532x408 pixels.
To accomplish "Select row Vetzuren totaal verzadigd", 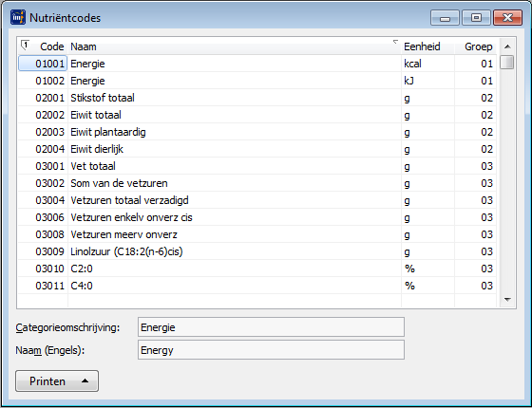I will (x=256, y=200).
